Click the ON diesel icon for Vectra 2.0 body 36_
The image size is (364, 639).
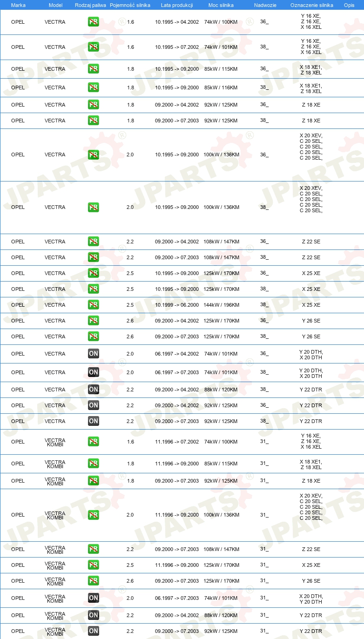click(94, 353)
